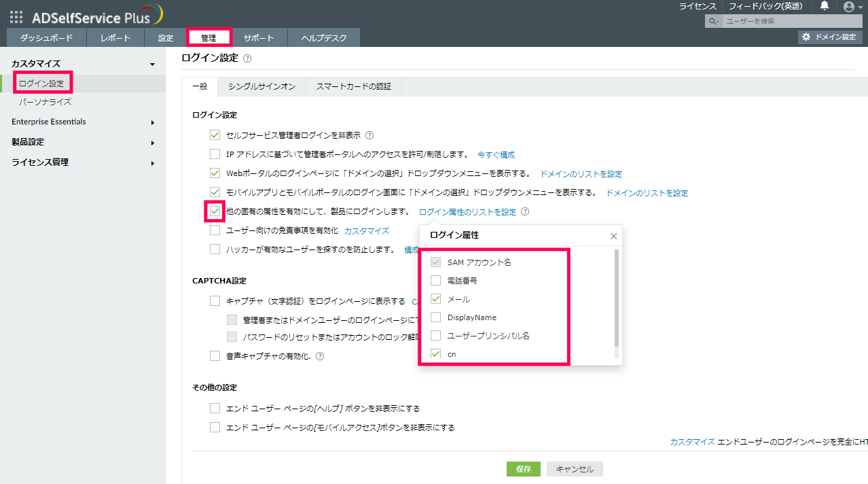Toggle 他の固有の属性を有効 checkbox
Image resolution: width=868 pixels, height=484 pixels.
point(215,211)
